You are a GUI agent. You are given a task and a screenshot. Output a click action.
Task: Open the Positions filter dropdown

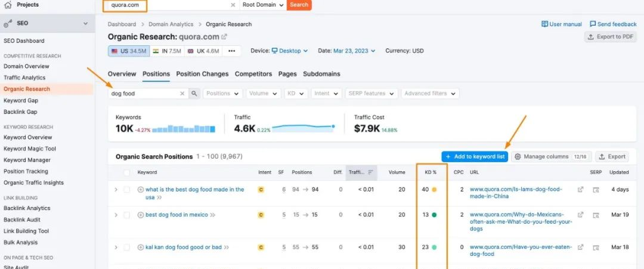pyautogui.click(x=222, y=94)
